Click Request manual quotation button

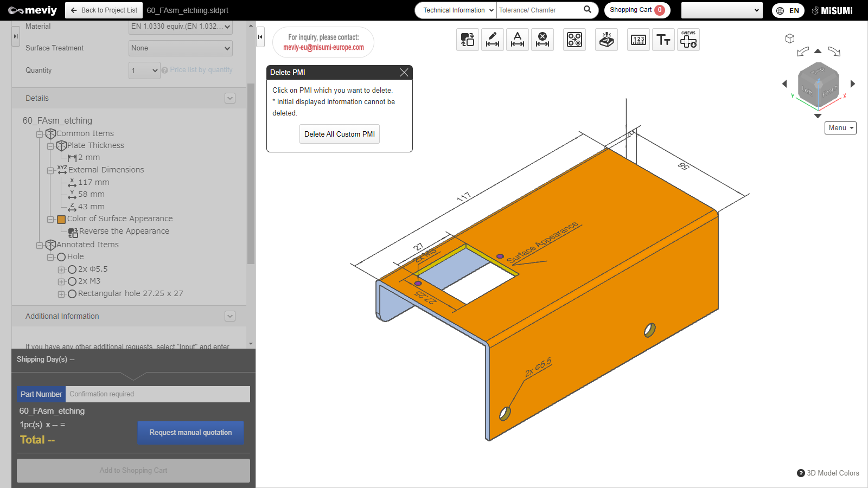tap(190, 433)
